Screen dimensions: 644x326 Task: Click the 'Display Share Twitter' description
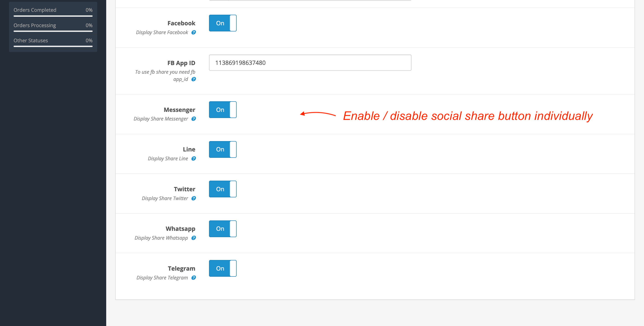pos(165,198)
